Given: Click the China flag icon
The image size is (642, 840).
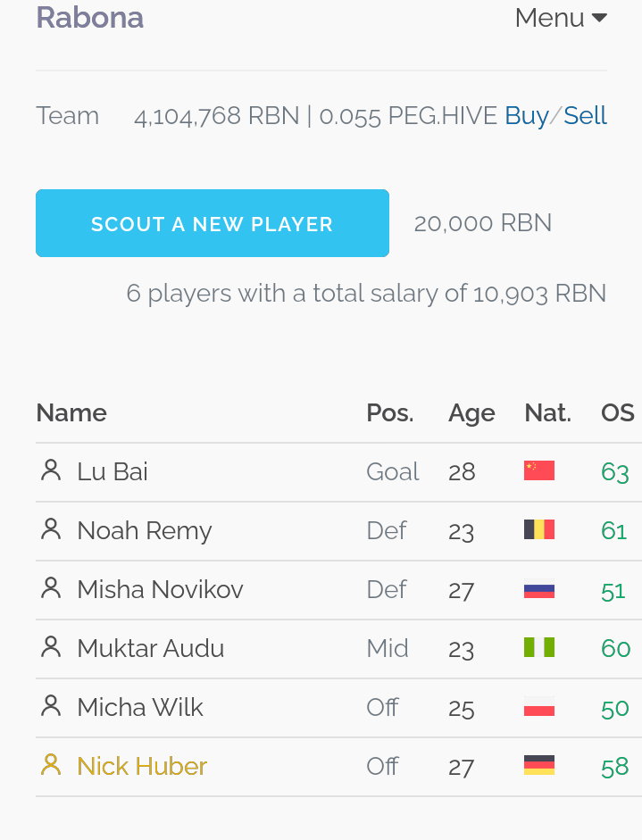Looking at the screenshot, I should 539,470.
